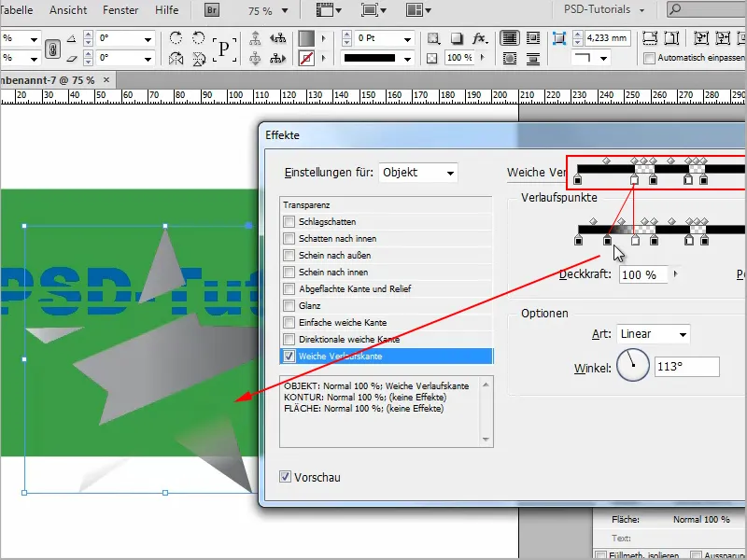
Task: Click the select container icon
Action: click(x=255, y=38)
